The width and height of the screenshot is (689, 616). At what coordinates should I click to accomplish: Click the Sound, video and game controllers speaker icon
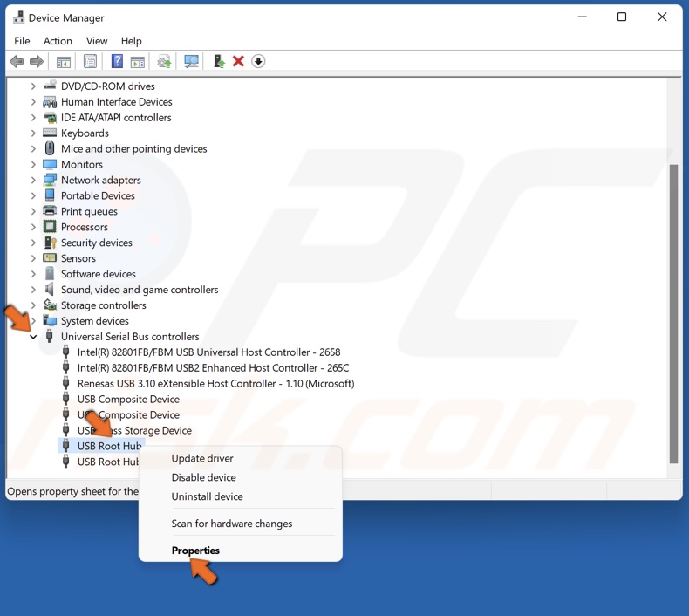coord(50,290)
